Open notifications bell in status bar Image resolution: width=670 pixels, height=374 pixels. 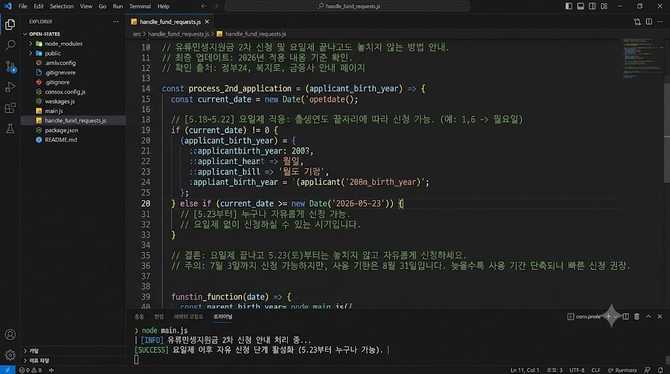661,370
